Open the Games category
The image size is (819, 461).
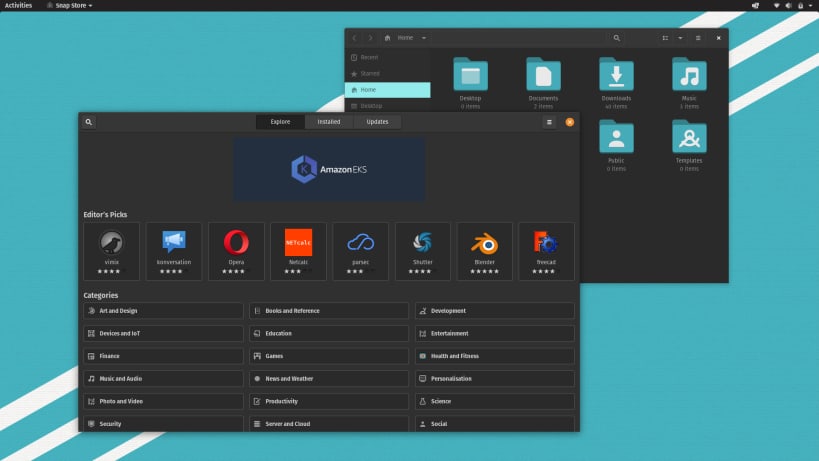click(x=329, y=356)
